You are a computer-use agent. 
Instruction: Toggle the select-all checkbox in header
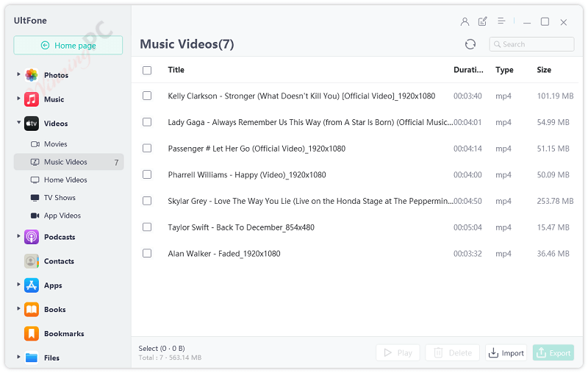pos(147,70)
